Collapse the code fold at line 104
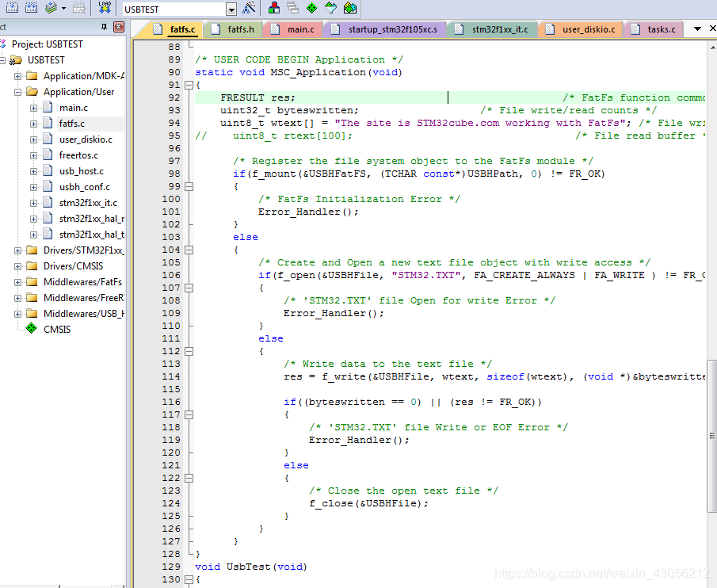The image size is (717, 588). (x=189, y=250)
